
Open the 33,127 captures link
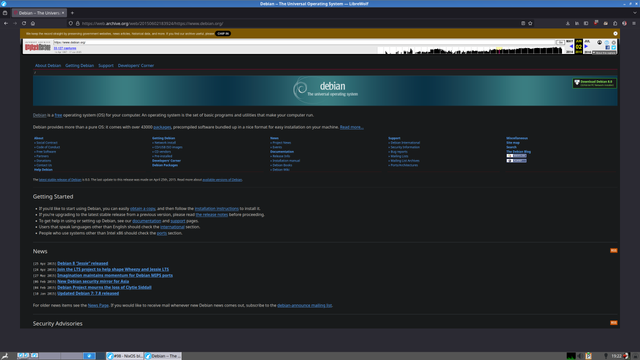(x=65, y=48)
